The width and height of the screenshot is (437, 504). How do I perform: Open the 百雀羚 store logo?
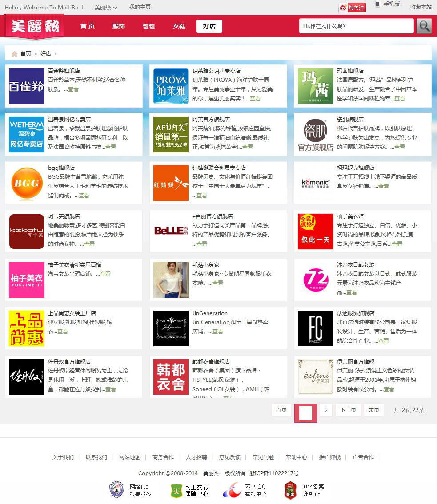(27, 86)
